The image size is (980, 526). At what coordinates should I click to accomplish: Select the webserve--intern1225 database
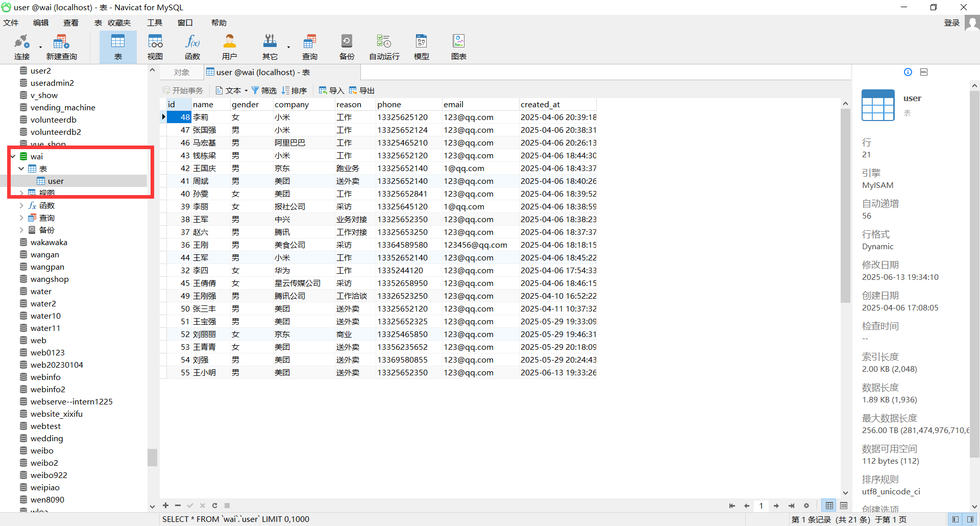click(x=71, y=401)
